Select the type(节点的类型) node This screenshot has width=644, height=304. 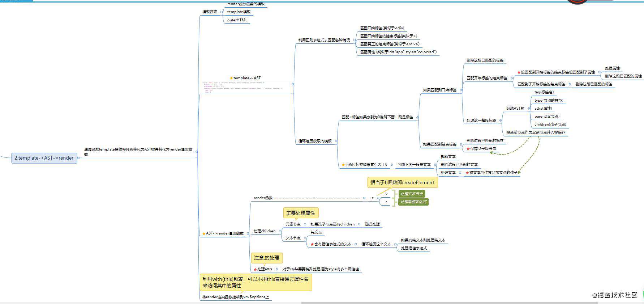549,101
